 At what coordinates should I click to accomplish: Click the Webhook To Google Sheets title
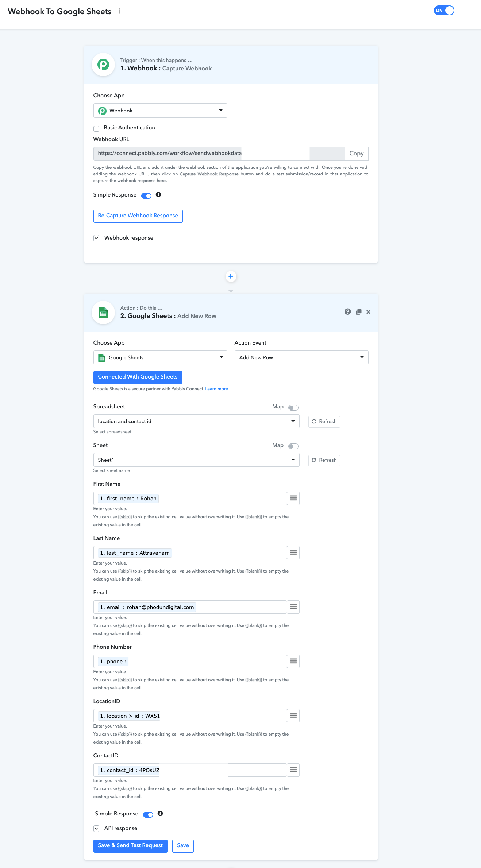click(59, 11)
